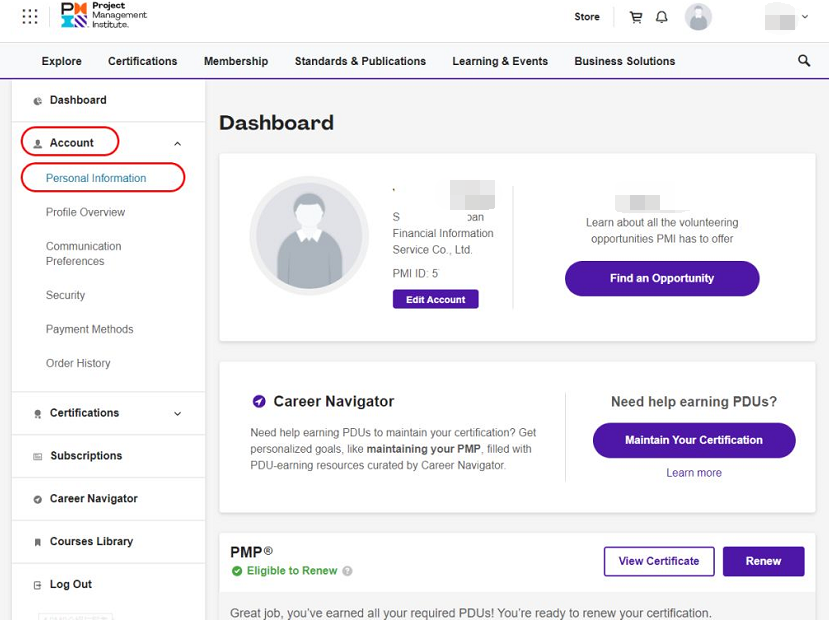Open the profile dropdown arrow at top right
The width and height of the screenshot is (829, 623).
click(x=805, y=17)
